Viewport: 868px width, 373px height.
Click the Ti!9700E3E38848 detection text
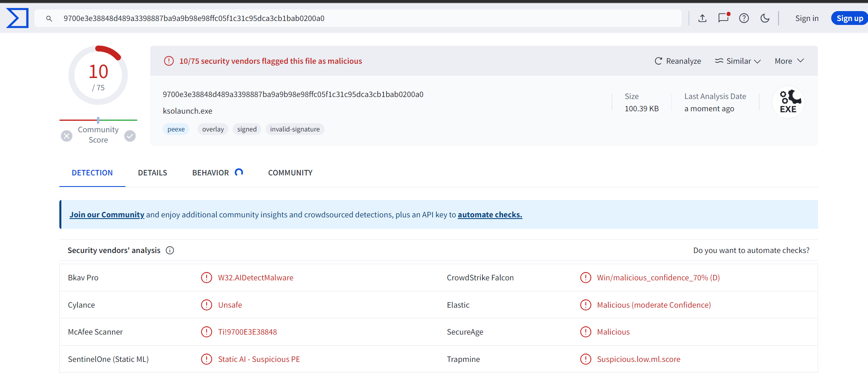(x=247, y=332)
